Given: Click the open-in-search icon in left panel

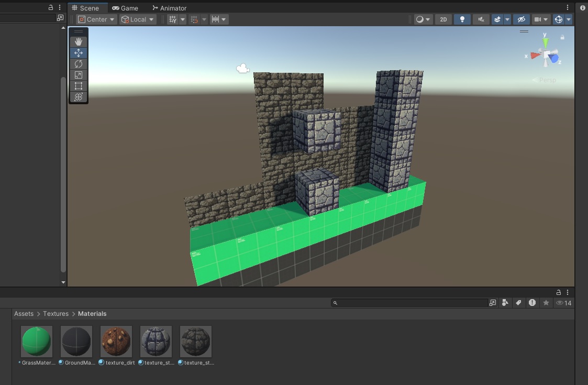Looking at the screenshot, I should point(60,18).
